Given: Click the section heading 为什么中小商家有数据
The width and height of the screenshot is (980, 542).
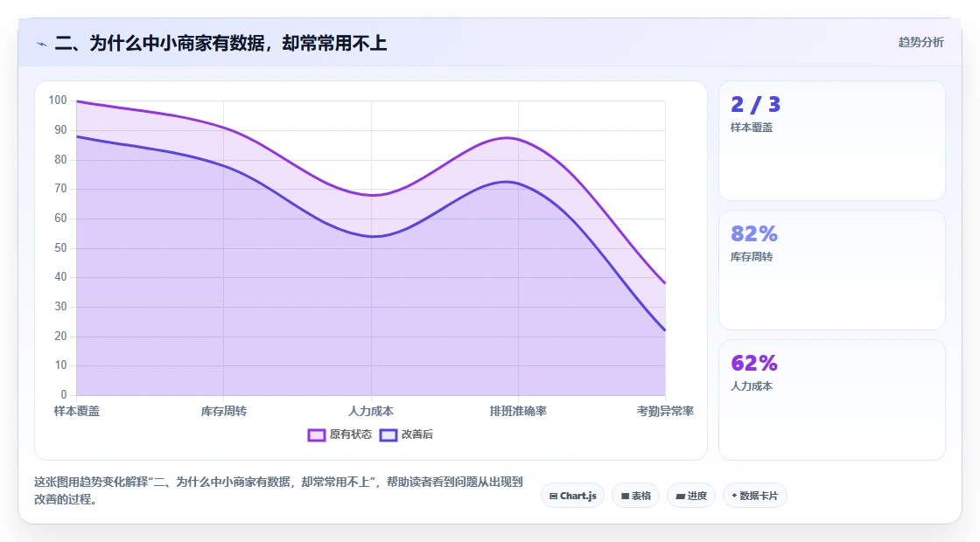Looking at the screenshot, I should (x=220, y=43).
